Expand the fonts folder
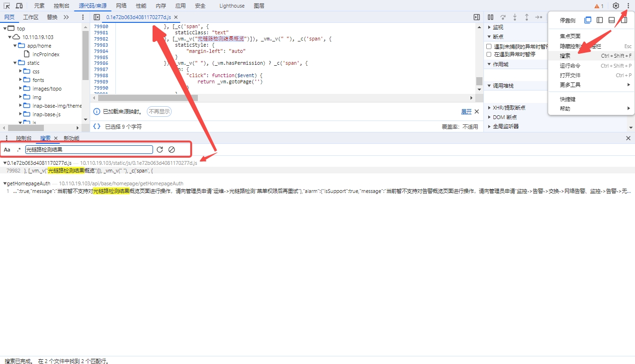Image resolution: width=635 pixels, height=364 pixels. point(21,80)
